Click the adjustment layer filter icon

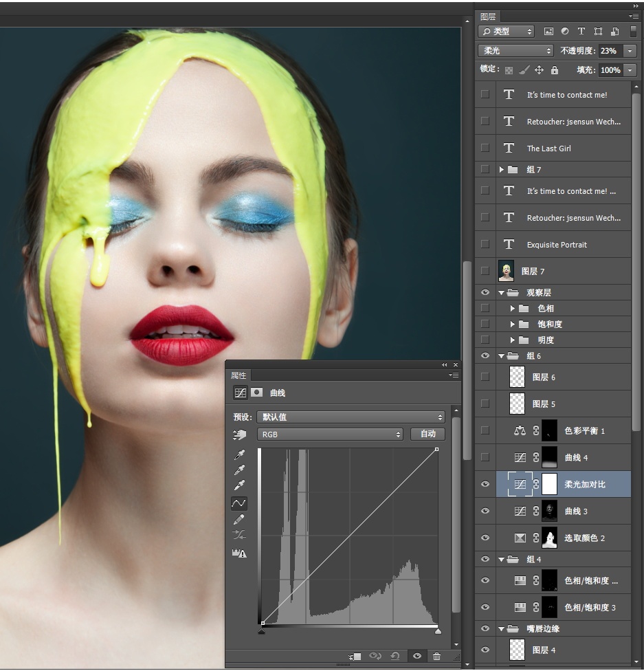click(x=565, y=31)
